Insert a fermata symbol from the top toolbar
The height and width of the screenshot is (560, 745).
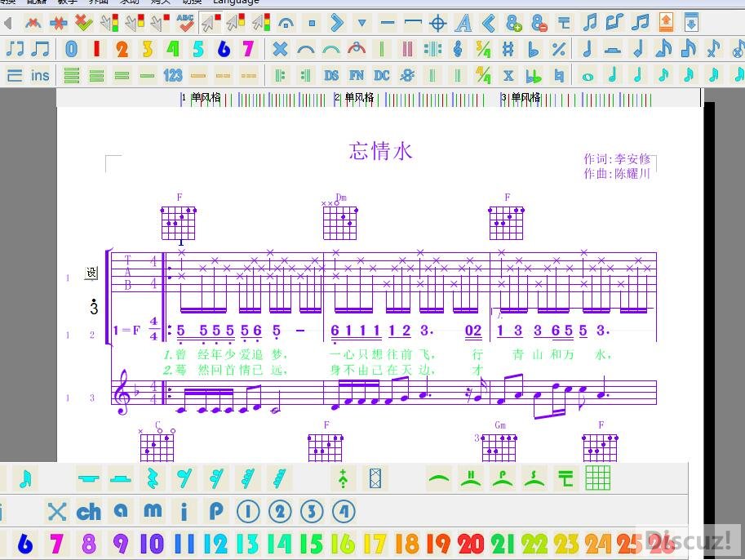point(286,22)
